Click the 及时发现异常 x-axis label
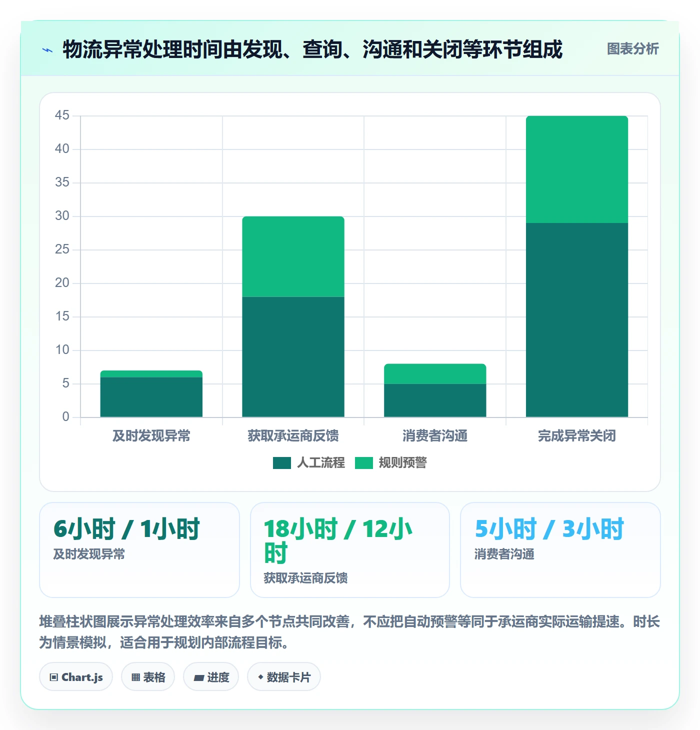This screenshot has height=730, width=700. click(x=151, y=436)
